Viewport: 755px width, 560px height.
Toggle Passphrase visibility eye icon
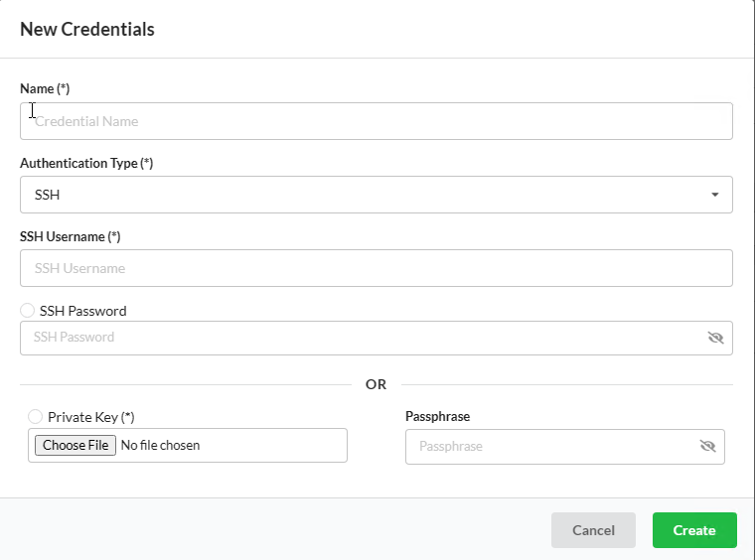[707, 446]
